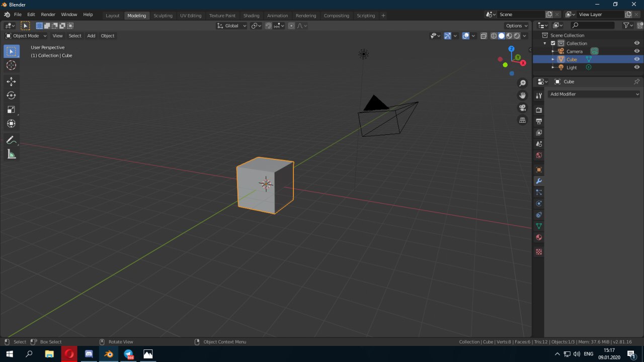
Task: Switch to Rendered viewport shading
Action: click(517, 36)
